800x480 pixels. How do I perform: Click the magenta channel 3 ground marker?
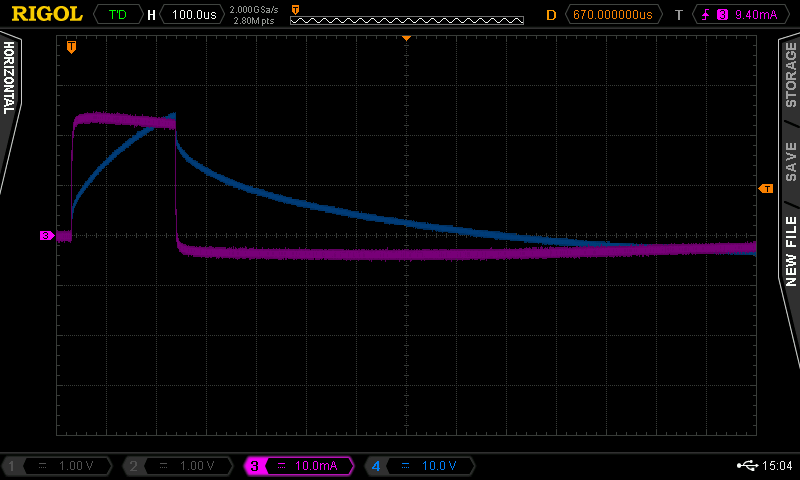click(47, 235)
